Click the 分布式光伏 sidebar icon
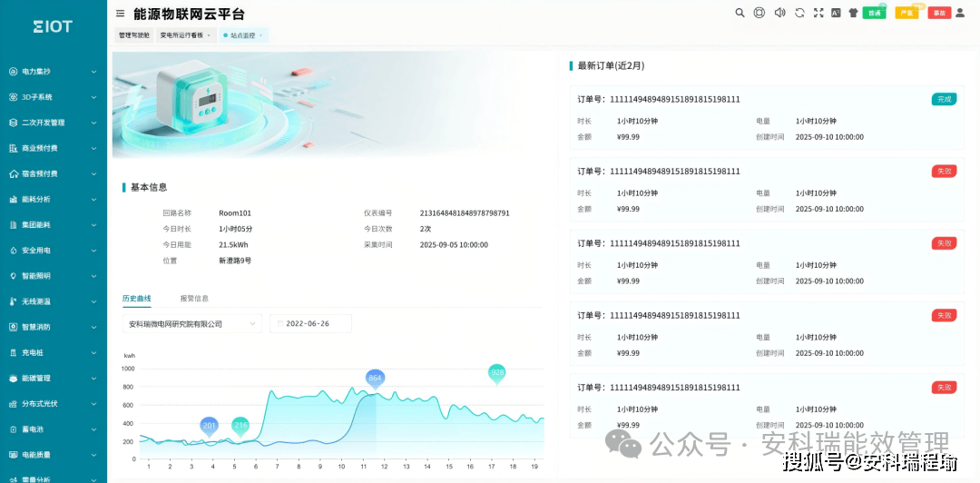Viewport: 980px width, 483px height. pos(13,404)
